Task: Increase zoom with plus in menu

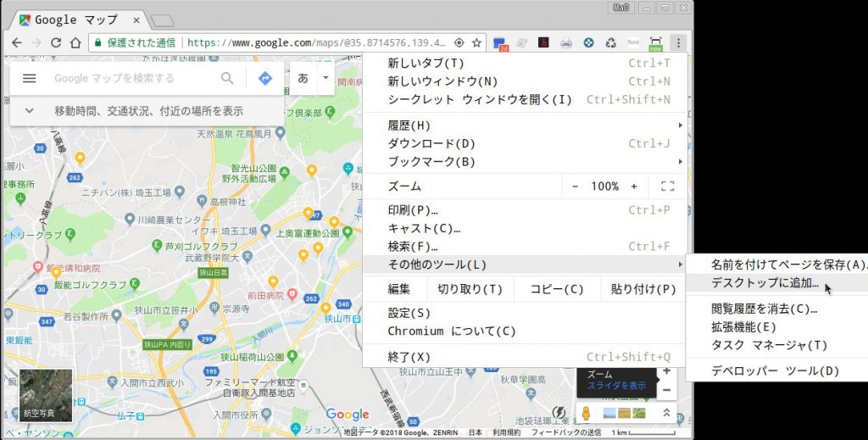Action: pyautogui.click(x=634, y=187)
